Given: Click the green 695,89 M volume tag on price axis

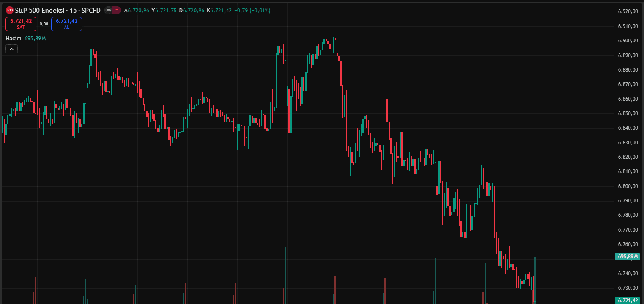Looking at the screenshot, I should 628,257.
